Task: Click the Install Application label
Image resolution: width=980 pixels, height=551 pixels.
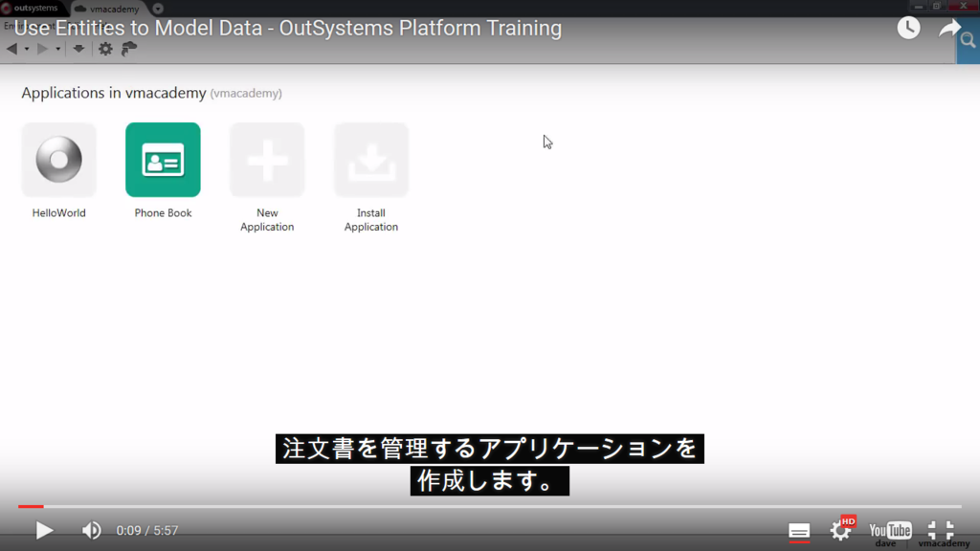Action: click(371, 220)
